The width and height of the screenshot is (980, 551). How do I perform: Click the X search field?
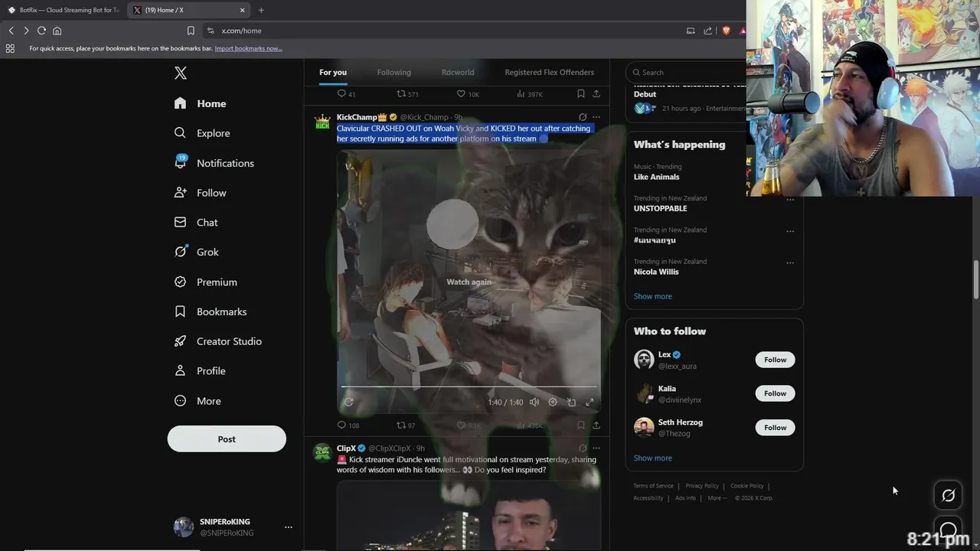pos(685,72)
